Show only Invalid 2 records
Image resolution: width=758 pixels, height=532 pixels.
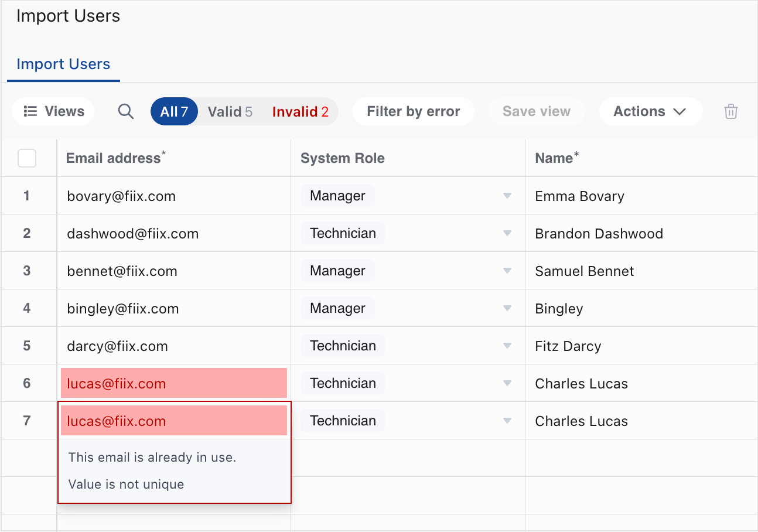click(300, 111)
